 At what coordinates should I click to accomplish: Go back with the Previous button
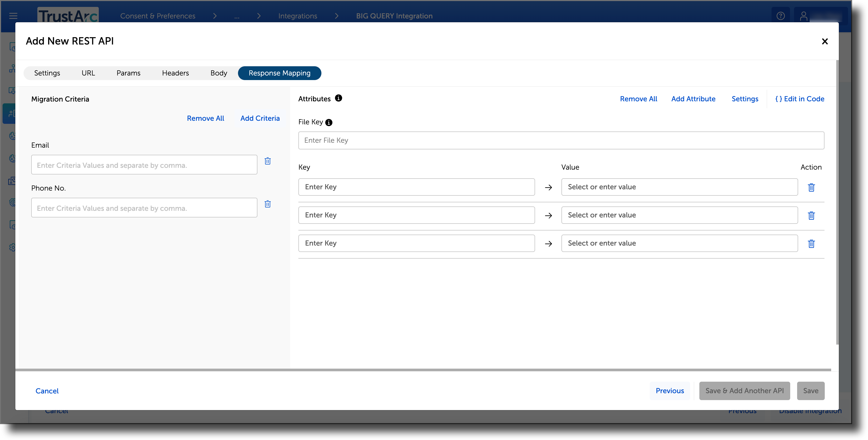669,391
